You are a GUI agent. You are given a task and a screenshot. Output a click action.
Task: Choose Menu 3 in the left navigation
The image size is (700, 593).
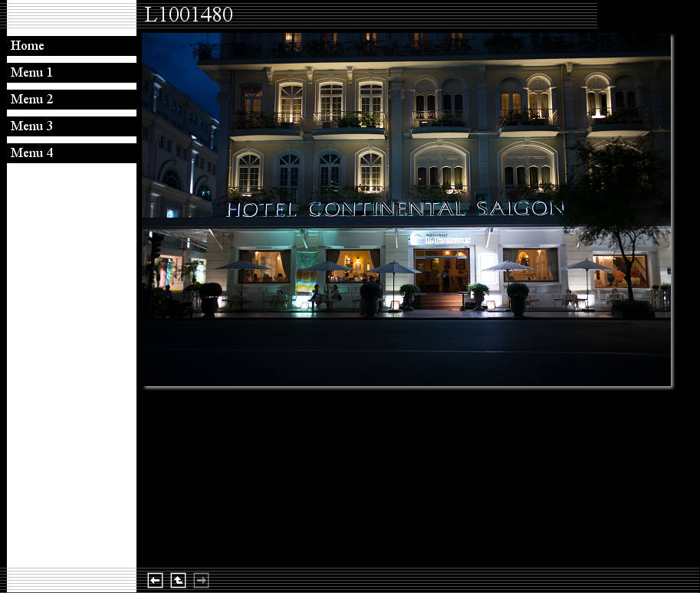click(31, 126)
